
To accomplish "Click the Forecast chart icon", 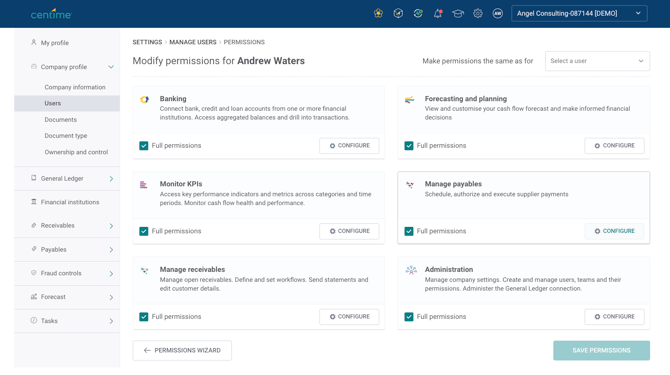I will (x=34, y=296).
